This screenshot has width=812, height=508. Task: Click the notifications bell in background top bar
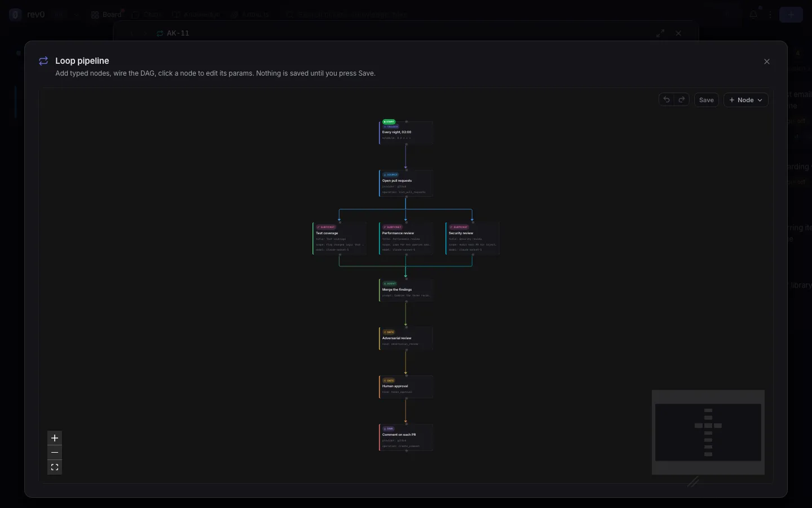[754, 15]
